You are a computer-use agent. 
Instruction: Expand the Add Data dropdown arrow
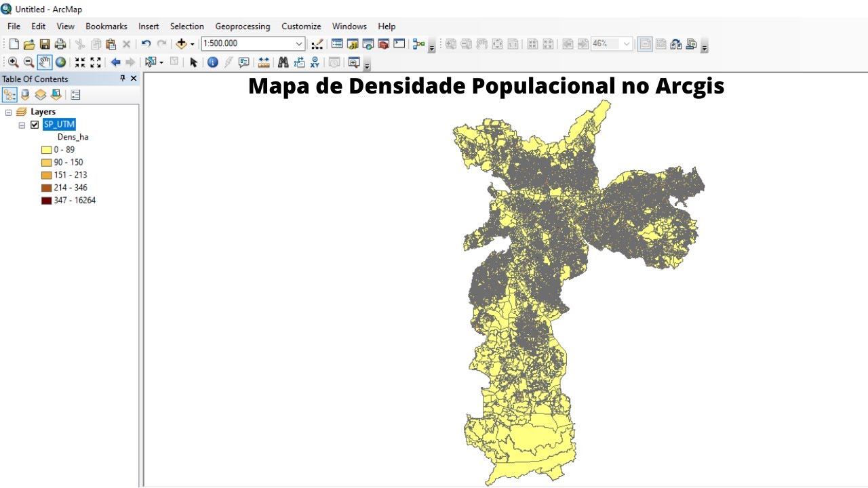(x=192, y=44)
